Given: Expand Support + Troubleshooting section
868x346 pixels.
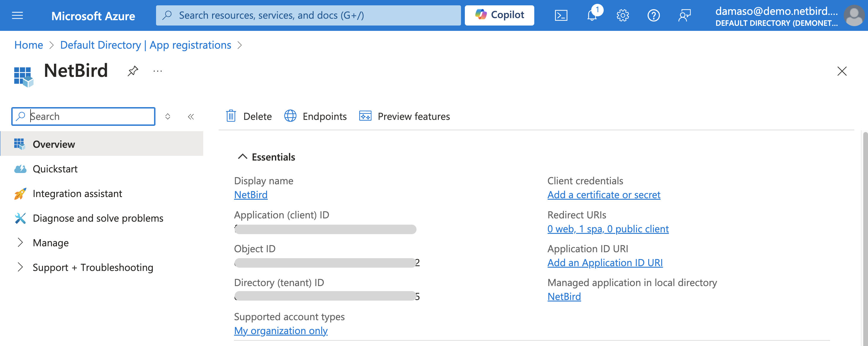Looking at the screenshot, I should (x=19, y=266).
